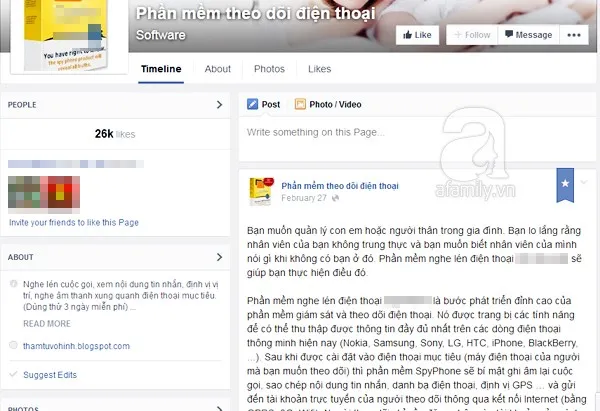Click the Post pencil icon in composer
Viewport: 600px width, 411px height.
point(252,104)
